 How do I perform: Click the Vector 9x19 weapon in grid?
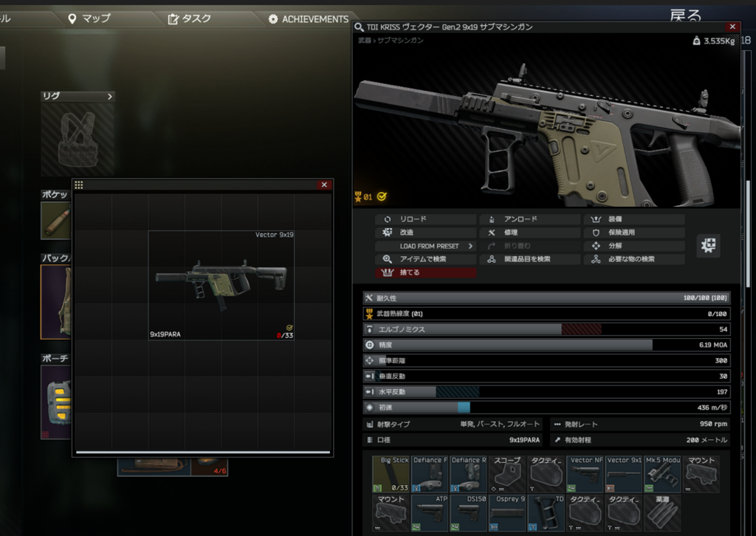(221, 284)
